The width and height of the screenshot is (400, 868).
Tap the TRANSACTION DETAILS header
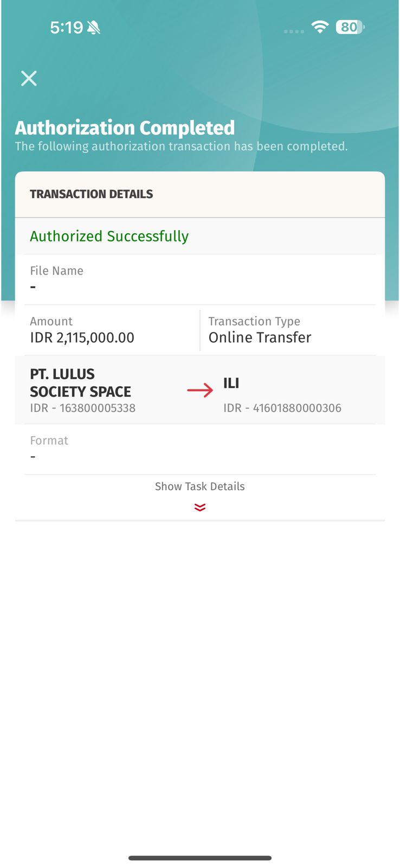click(92, 194)
